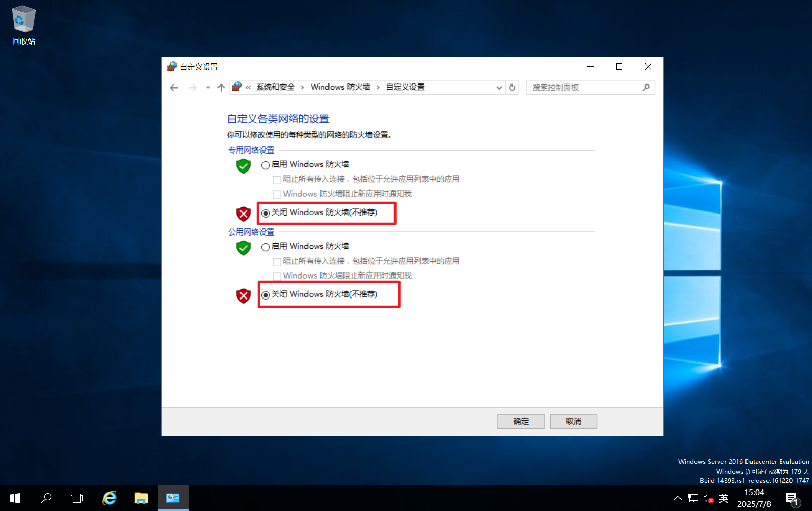The height and width of the screenshot is (511, 812).
Task: Open Task View on taskbar
Action: click(x=77, y=498)
